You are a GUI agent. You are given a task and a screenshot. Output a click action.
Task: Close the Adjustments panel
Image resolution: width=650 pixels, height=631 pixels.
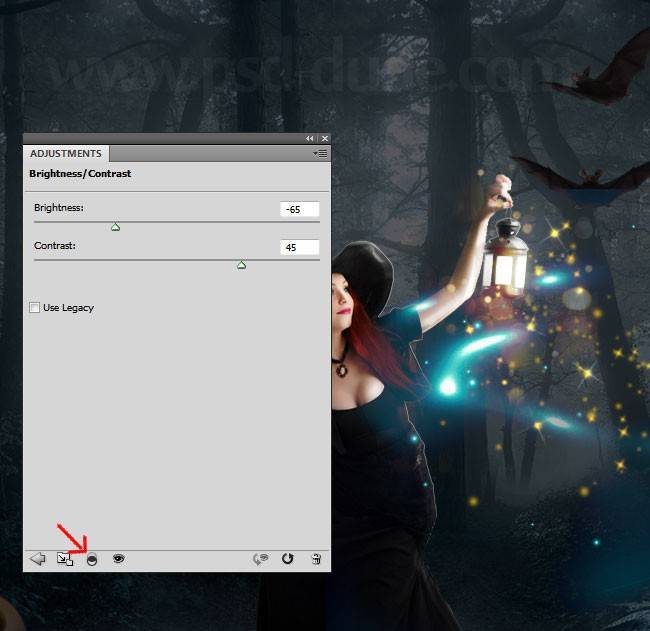click(324, 138)
